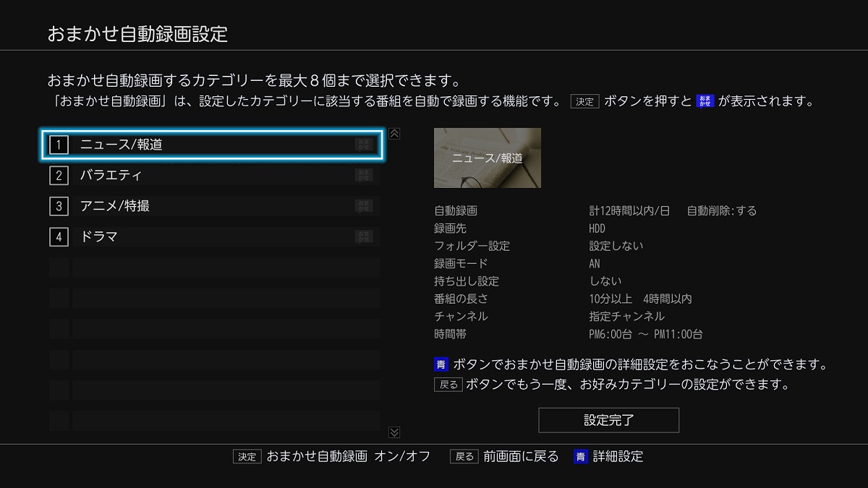Click the number 1 box beside ニュース/報道
868x488 pixels.
[x=59, y=145]
